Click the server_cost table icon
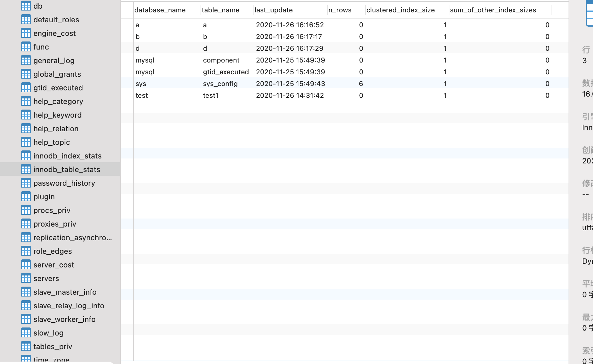 [26, 265]
